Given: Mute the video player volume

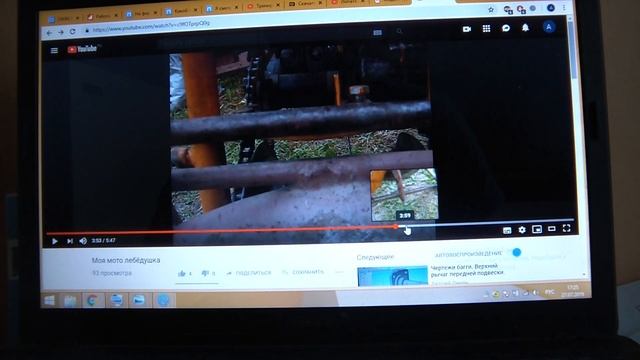Looking at the screenshot, I should click(83, 241).
